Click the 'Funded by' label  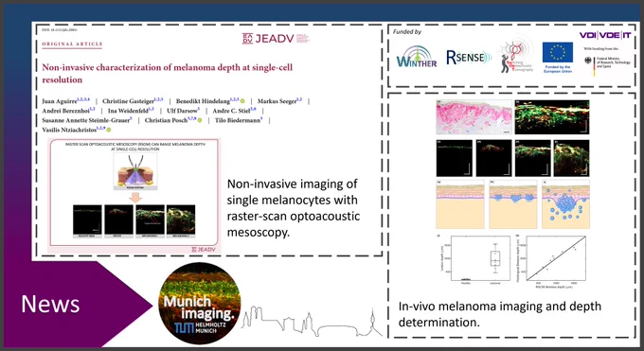(x=406, y=31)
